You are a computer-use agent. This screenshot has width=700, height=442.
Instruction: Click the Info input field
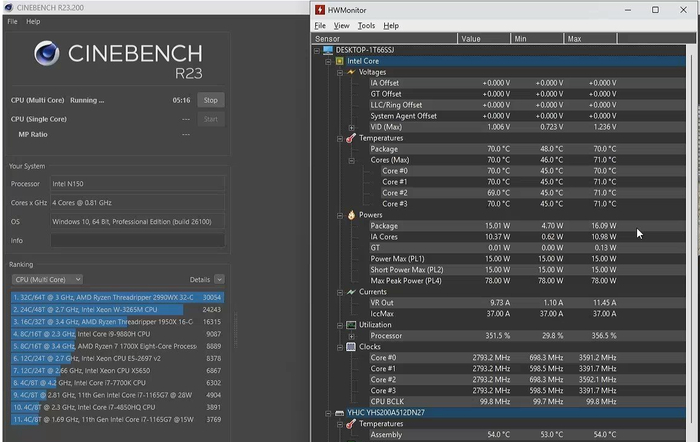click(x=137, y=240)
